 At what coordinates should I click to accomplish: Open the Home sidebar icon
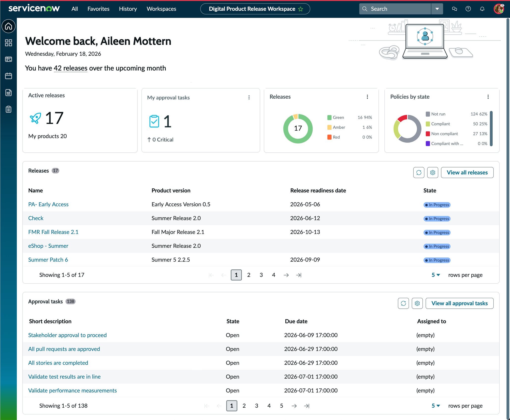[x=9, y=26]
